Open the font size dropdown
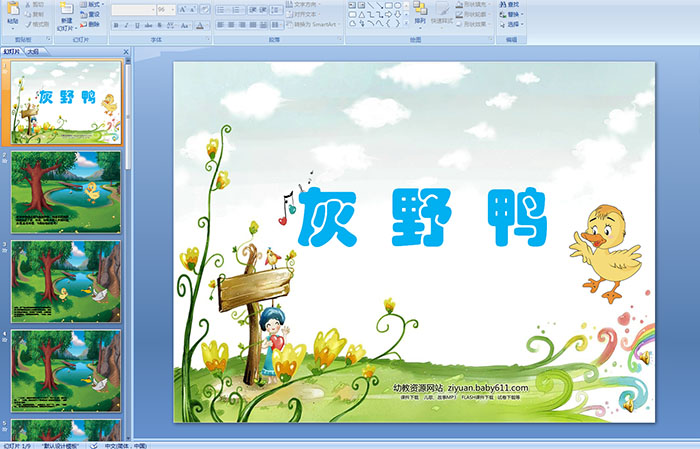The height and width of the screenshot is (449, 700). coord(173,9)
